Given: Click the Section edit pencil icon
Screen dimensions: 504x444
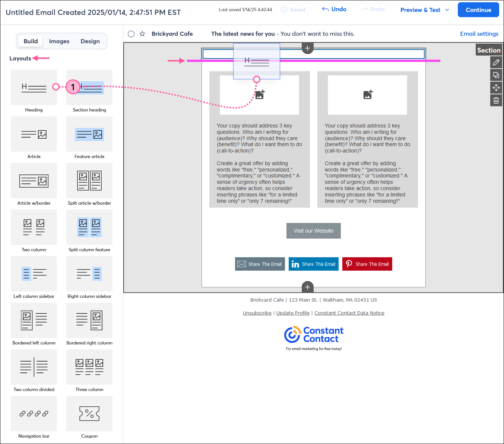Looking at the screenshot, I should 496,63.
